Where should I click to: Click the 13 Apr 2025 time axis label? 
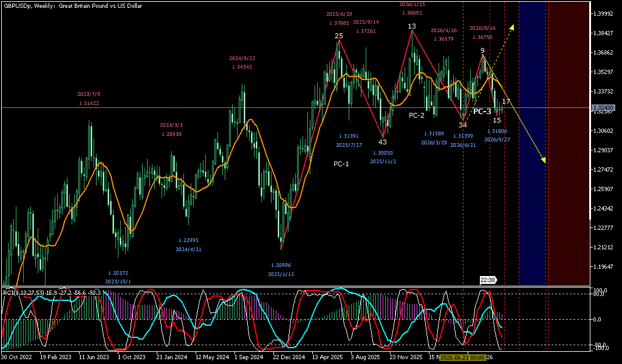pyautogui.click(x=327, y=357)
